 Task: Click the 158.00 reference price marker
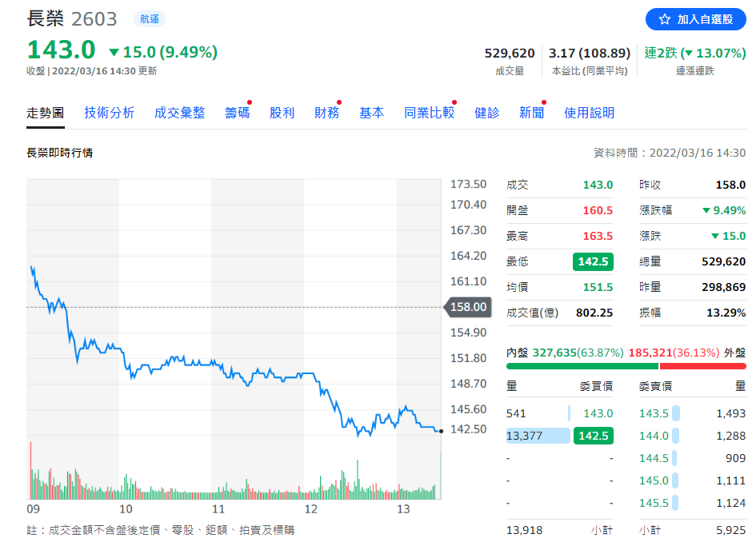pyautogui.click(x=467, y=307)
